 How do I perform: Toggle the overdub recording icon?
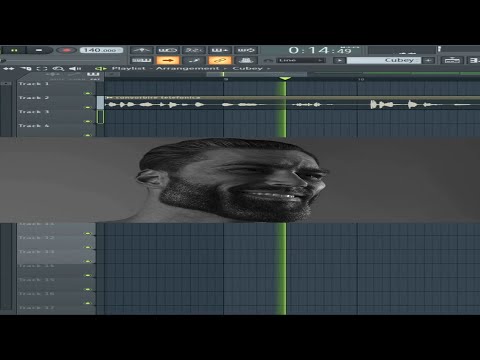pos(220,50)
